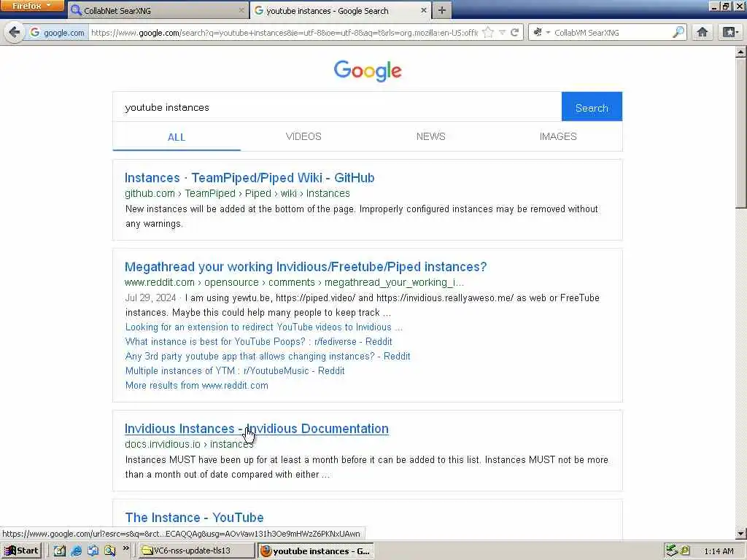Select the ALL results tab
The width and height of the screenshot is (747, 560).
click(x=177, y=137)
